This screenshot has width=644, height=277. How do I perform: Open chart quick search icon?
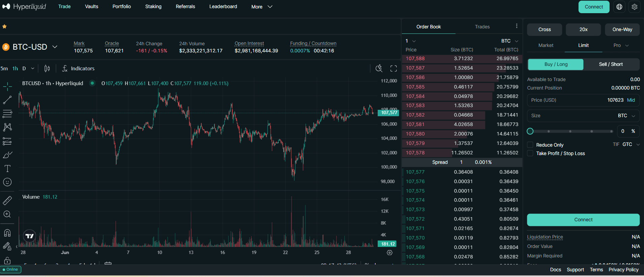point(379,69)
